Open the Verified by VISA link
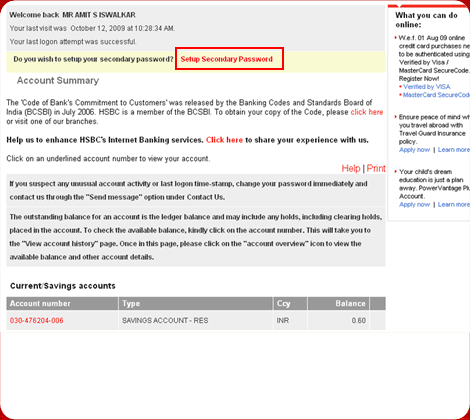Image resolution: width=470 pixels, height=420 pixels. point(427,87)
